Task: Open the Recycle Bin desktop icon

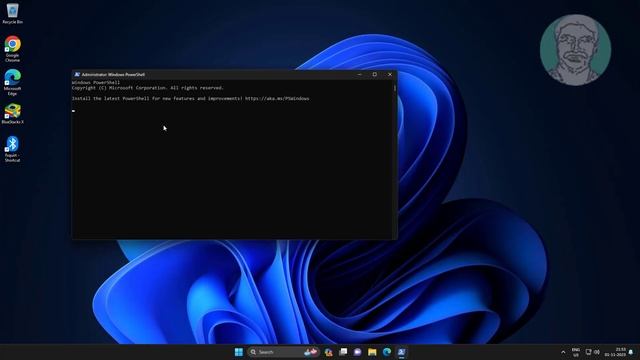Action: [12, 13]
